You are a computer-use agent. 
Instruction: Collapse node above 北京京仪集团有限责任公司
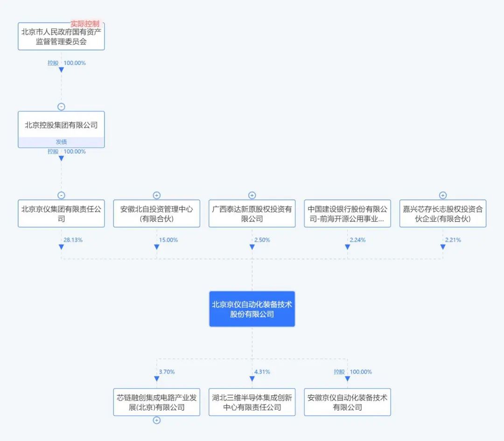[x=61, y=196]
